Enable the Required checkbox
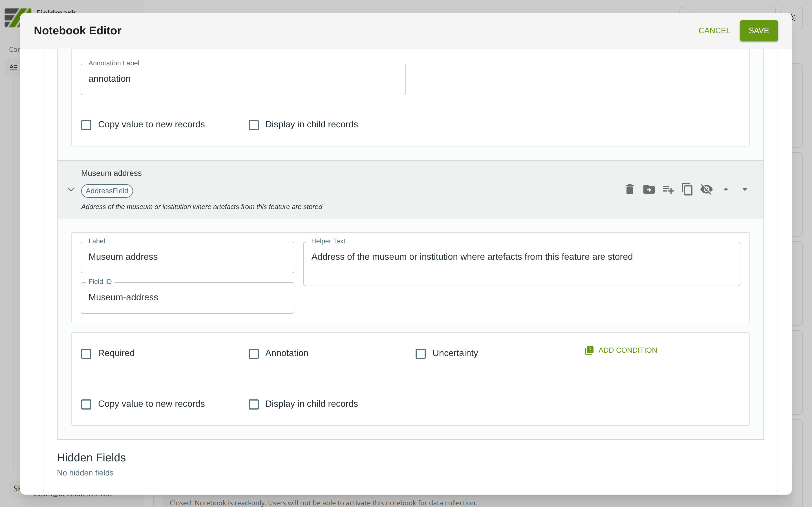This screenshot has width=812, height=507. point(86,353)
